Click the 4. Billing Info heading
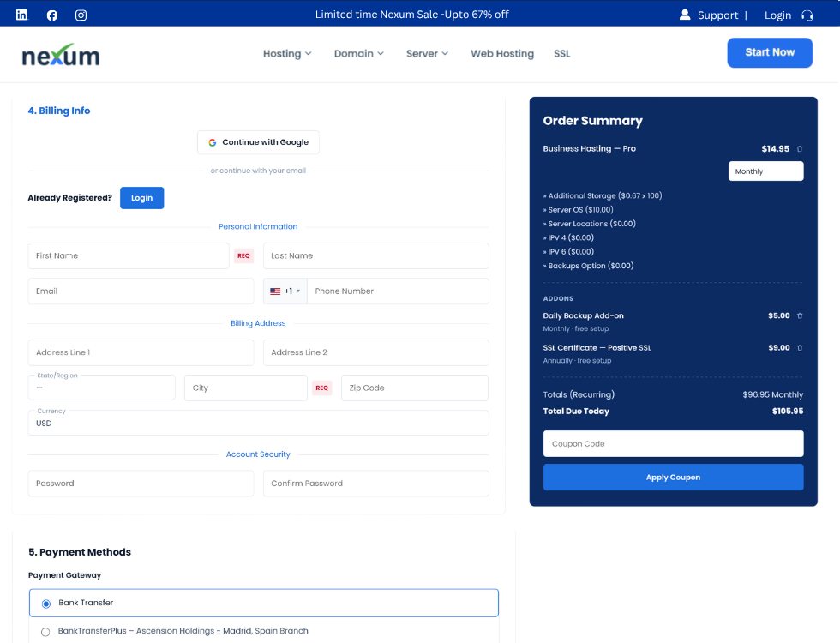 pos(59,111)
